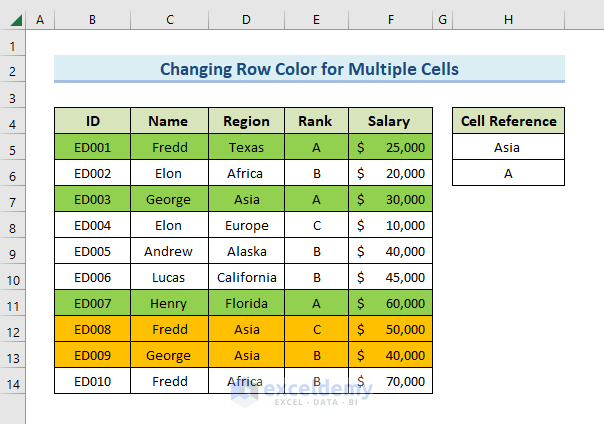This screenshot has height=424, width=604.
Task: Select column F header
Action: coord(390,20)
